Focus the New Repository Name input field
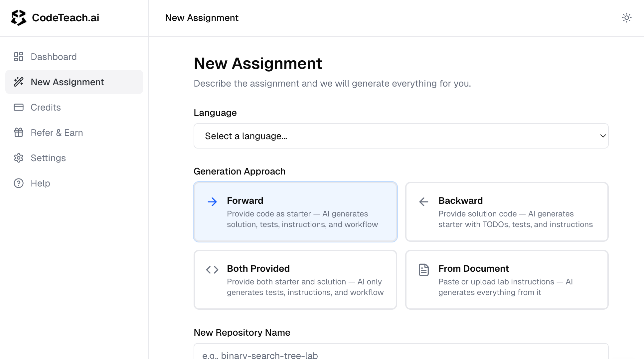The width and height of the screenshot is (644, 359). [x=401, y=352]
